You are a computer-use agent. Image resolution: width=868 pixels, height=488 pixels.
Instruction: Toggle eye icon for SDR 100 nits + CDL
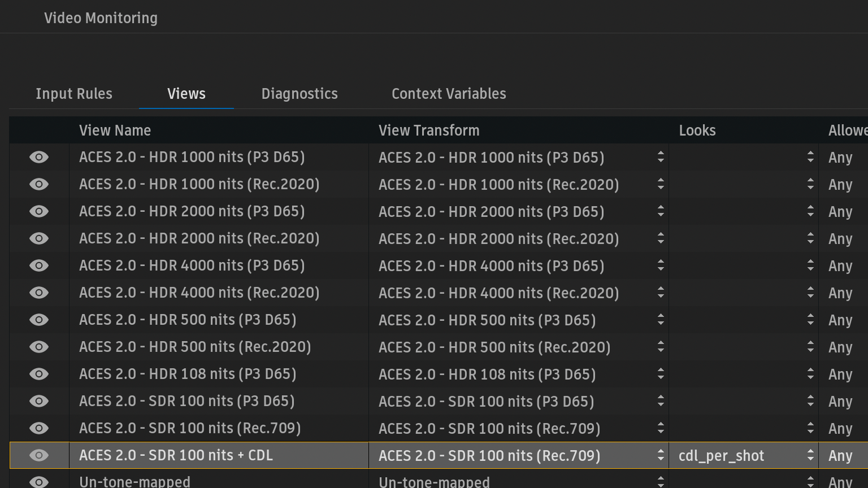(39, 455)
